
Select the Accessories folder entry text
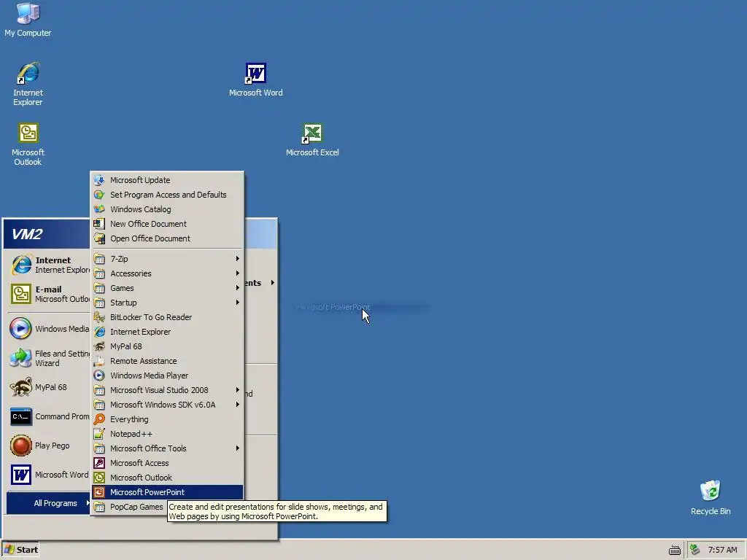(131, 273)
